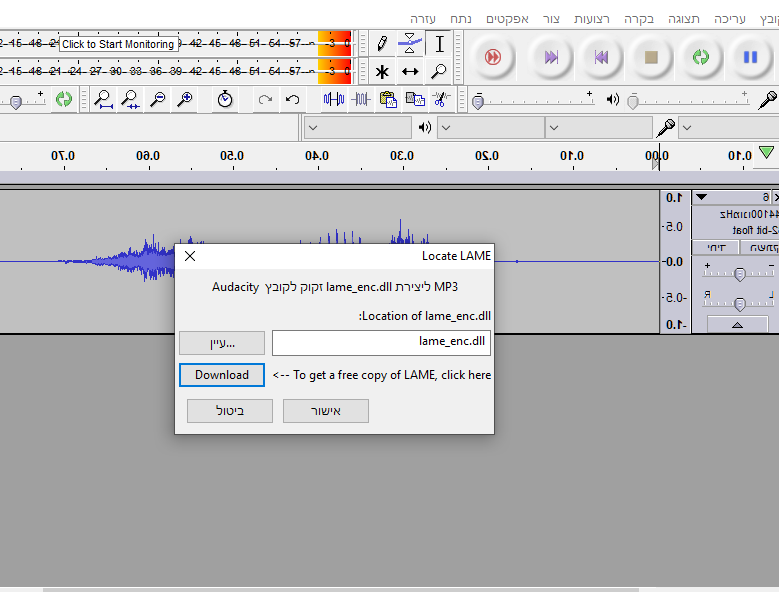This screenshot has width=779, height=592.
Task: Select the Envelope tool
Action: click(x=410, y=44)
